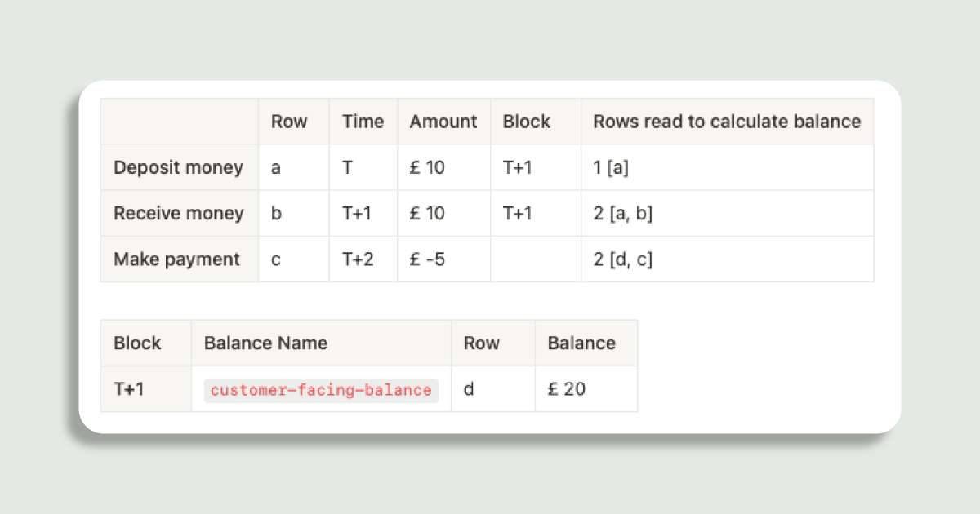980x514 pixels.
Task: Select the 'Rows read to calculate balance' header
Action: [727, 122]
